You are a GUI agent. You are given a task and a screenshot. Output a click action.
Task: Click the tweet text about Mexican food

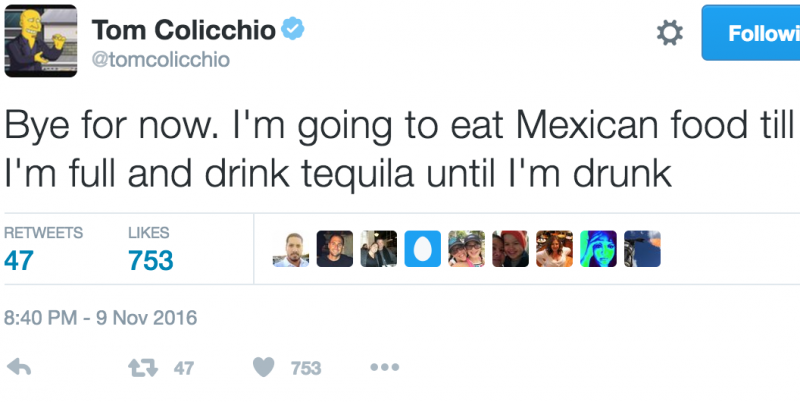pyautogui.click(x=400, y=150)
